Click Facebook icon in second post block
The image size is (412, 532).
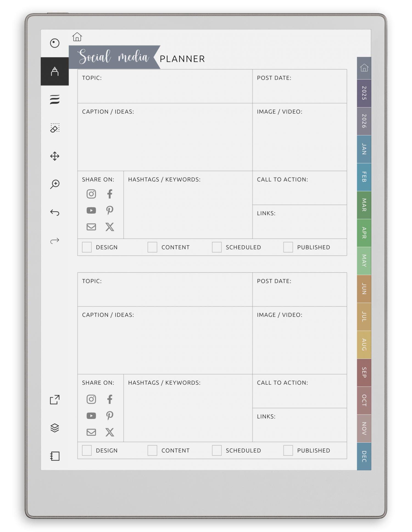click(110, 399)
